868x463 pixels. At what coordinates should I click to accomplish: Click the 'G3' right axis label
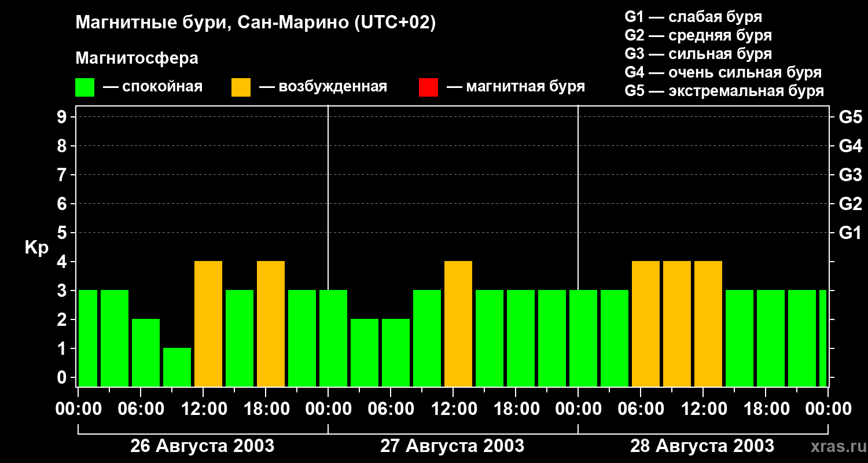(x=851, y=175)
